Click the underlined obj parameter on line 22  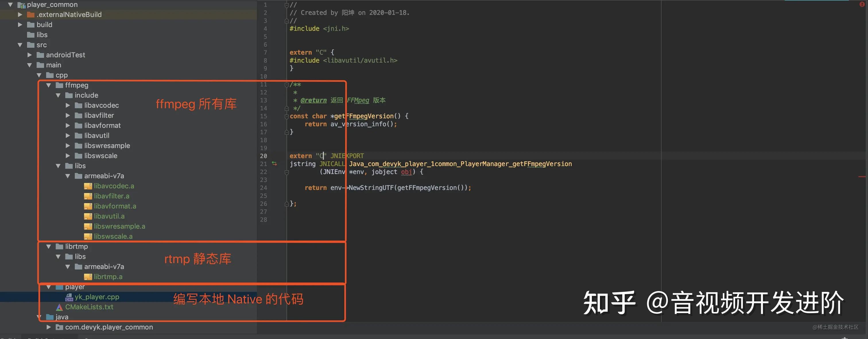click(406, 172)
